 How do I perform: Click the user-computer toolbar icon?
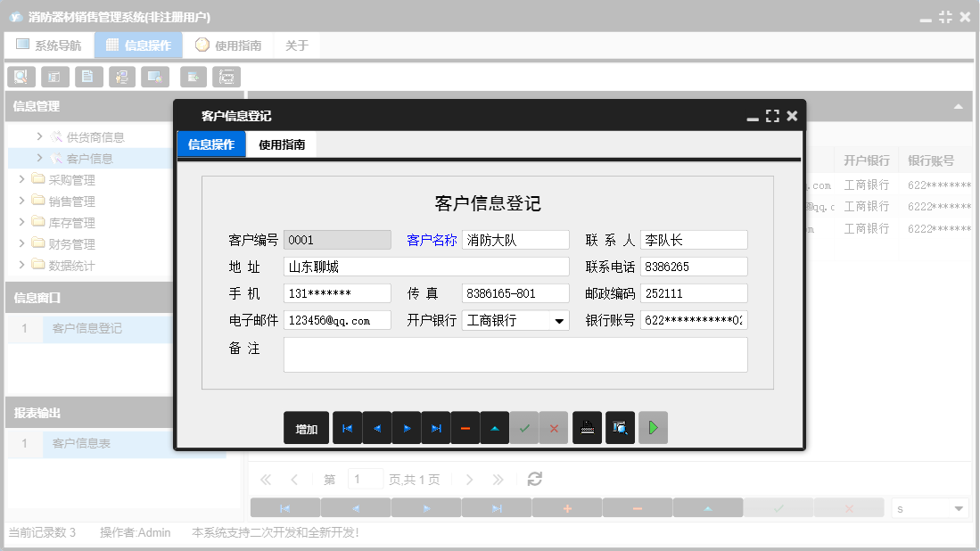(x=121, y=77)
